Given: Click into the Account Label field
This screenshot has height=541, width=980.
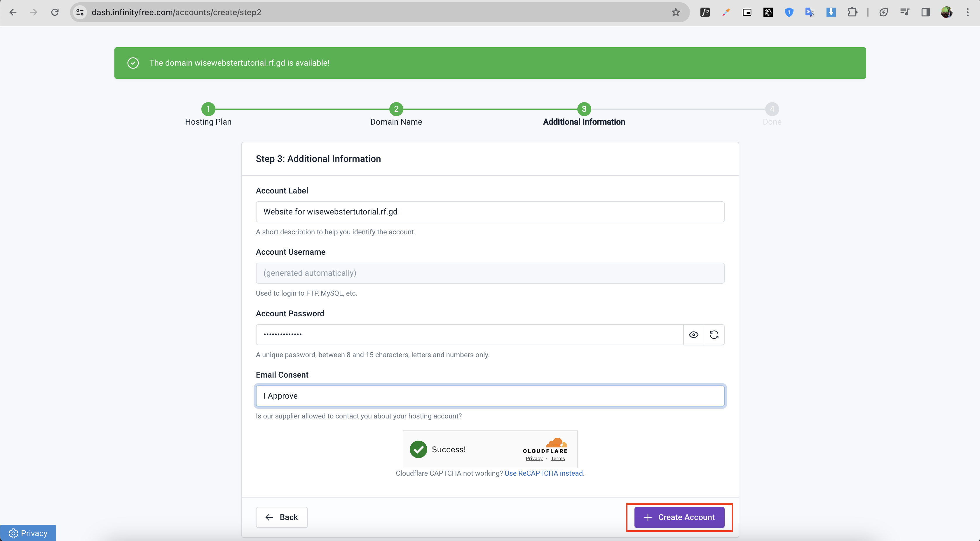Looking at the screenshot, I should (490, 212).
